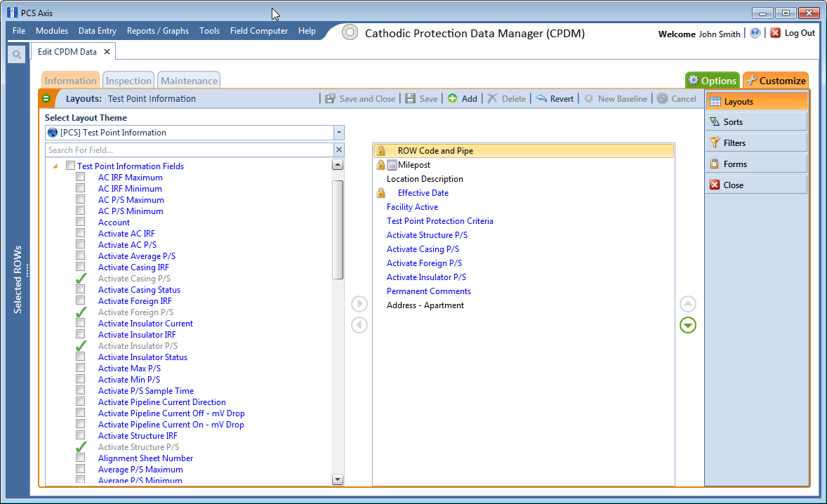Click the red Close X icon in side panel
The image size is (827, 504).
tap(715, 185)
